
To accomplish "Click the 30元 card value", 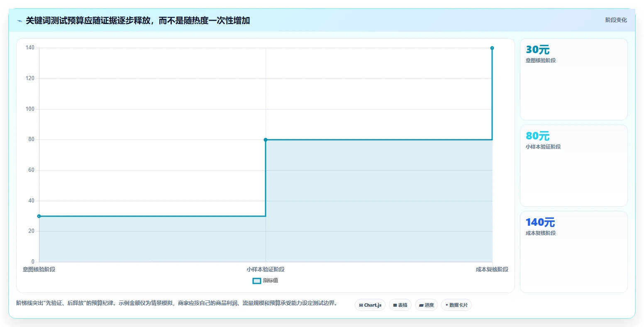I will (537, 50).
